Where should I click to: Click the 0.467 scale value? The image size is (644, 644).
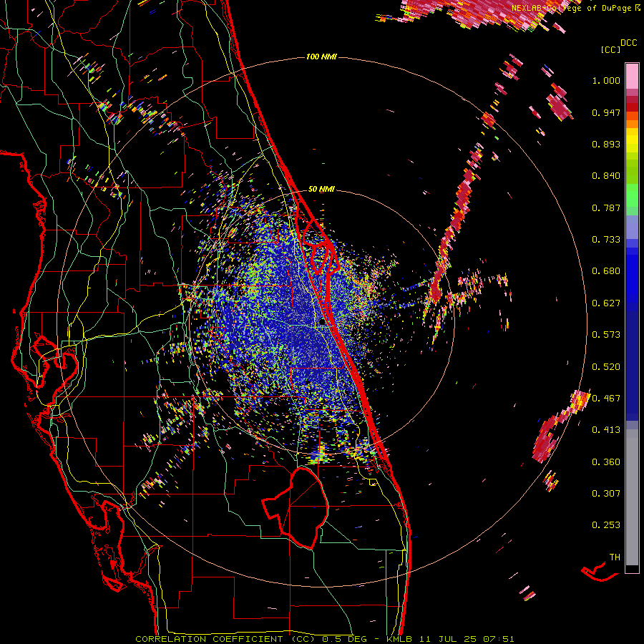606,399
